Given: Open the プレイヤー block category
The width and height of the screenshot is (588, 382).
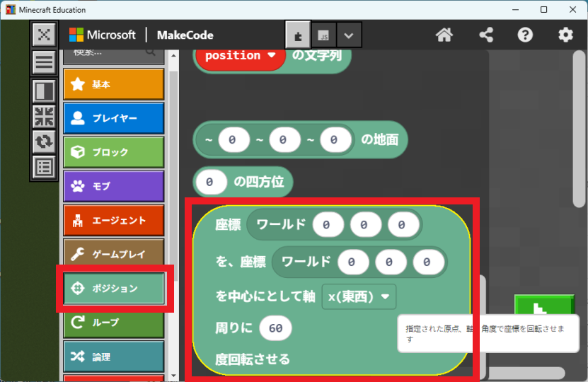Looking at the screenshot, I should pos(114,118).
